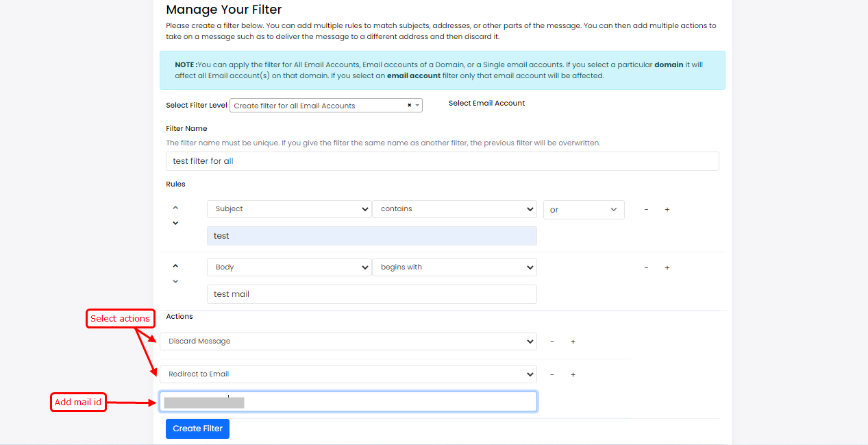
Task: Move the Body rule up with arrow
Action: pyautogui.click(x=175, y=266)
